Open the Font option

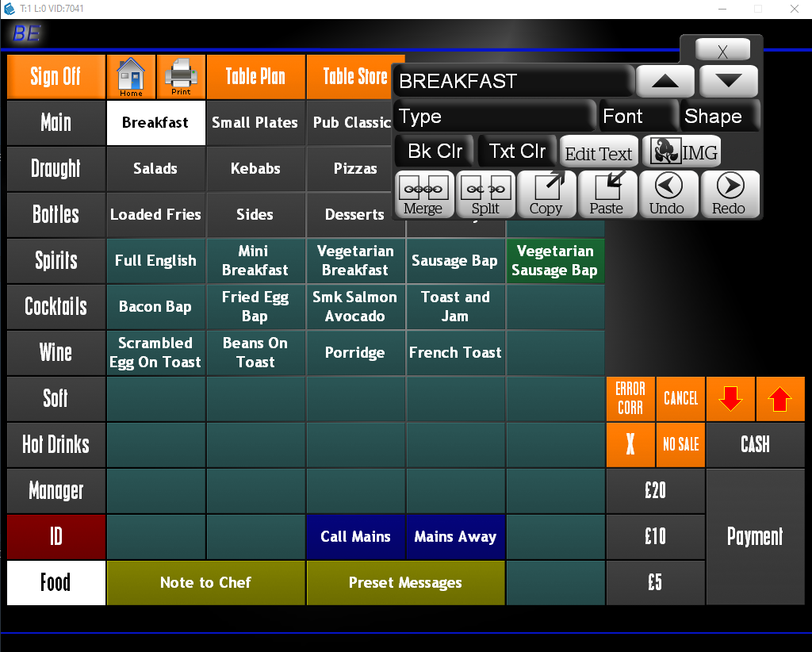pyautogui.click(x=638, y=116)
